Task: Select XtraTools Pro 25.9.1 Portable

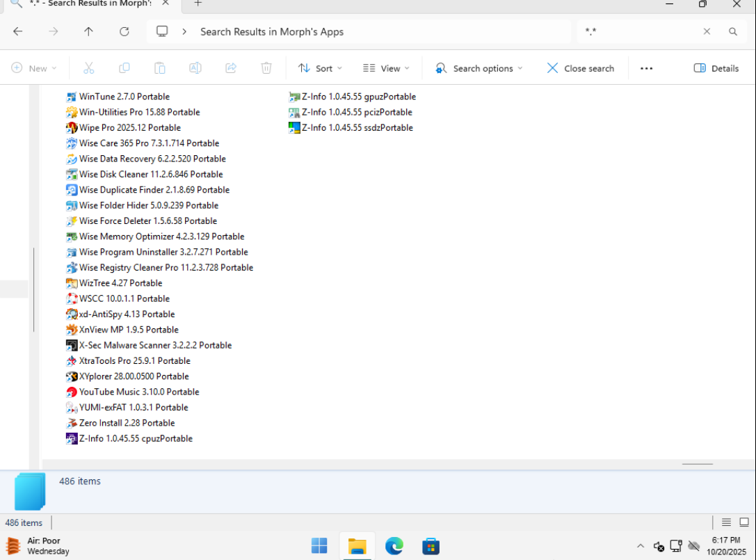Action: click(134, 361)
